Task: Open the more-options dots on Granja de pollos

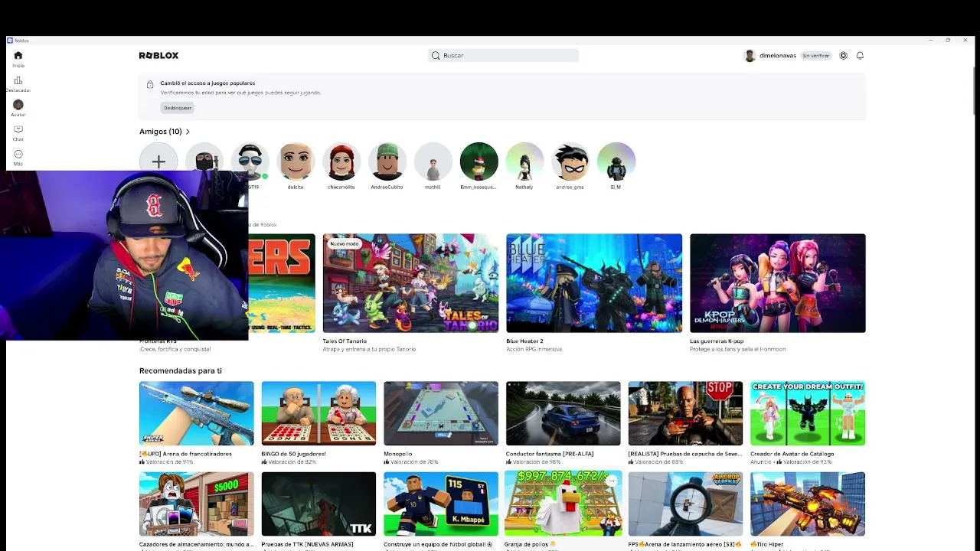Action: tap(611, 481)
